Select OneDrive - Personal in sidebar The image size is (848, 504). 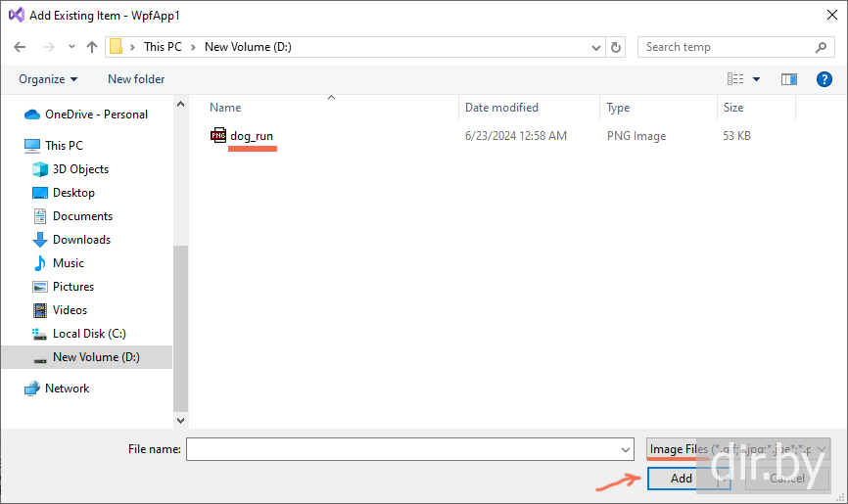pyautogui.click(x=96, y=115)
